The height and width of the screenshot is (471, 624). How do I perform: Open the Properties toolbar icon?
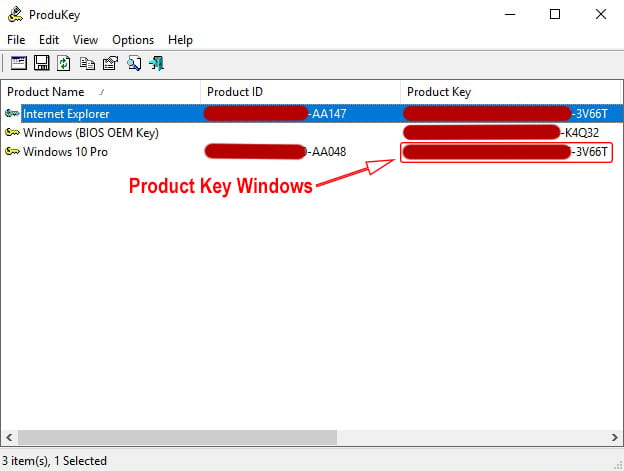point(110,63)
